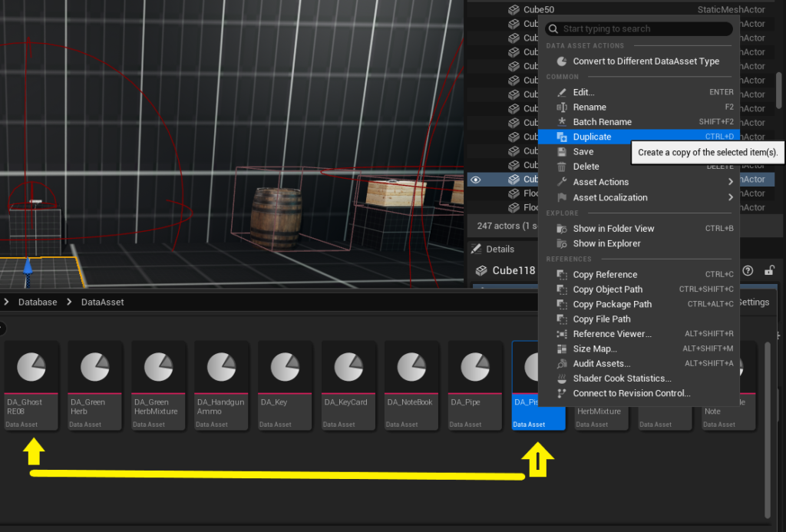Viewport: 786px width, 532px height.
Task: Click the Delete trash can icon
Action: pos(562,167)
